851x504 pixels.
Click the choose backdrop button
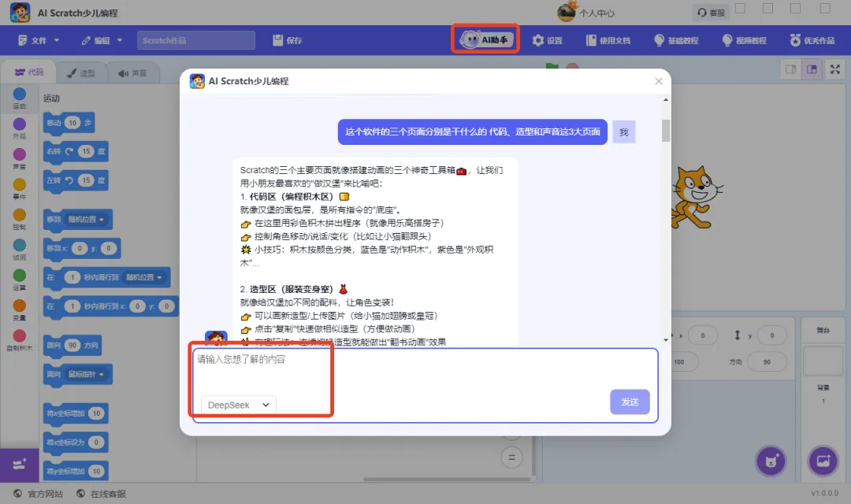coord(823,461)
